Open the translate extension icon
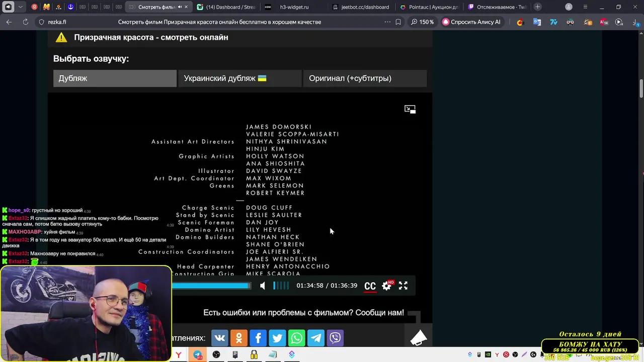This screenshot has width=644, height=362. [537, 22]
